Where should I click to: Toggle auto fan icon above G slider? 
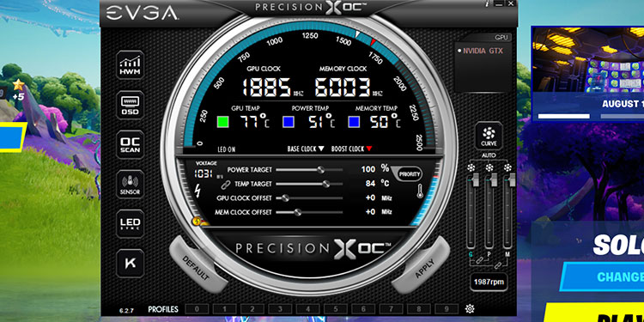(471, 168)
